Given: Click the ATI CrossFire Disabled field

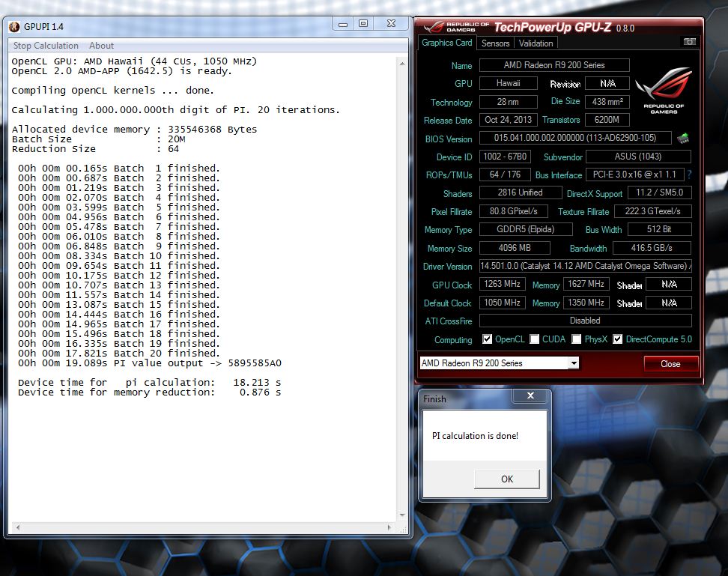Looking at the screenshot, I should (x=586, y=321).
